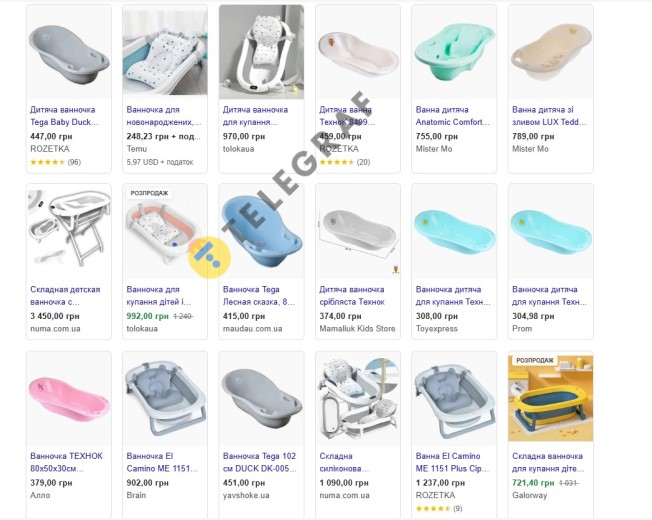Click the star rating under Tega Baby Duck
Viewport: 652px width, 520px height.
pyautogui.click(x=55, y=162)
